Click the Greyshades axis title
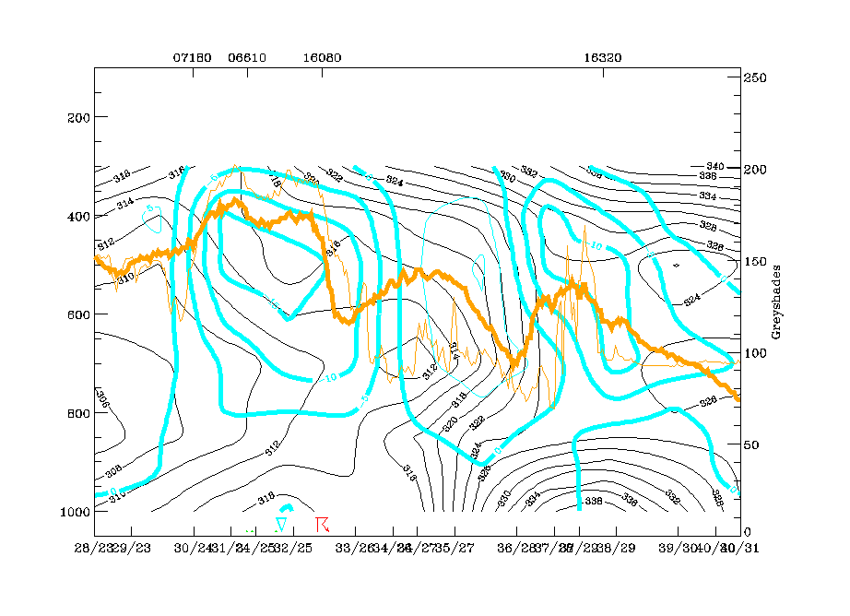Screen dimensions: 850x616 tap(777, 302)
